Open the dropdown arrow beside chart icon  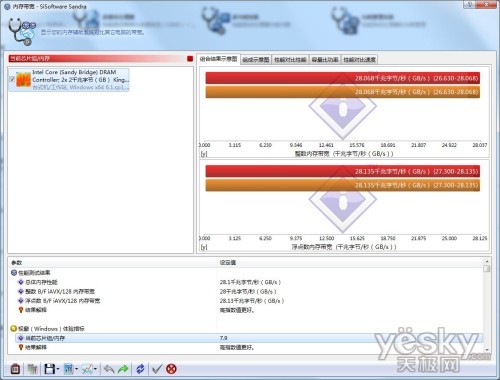pos(96,369)
